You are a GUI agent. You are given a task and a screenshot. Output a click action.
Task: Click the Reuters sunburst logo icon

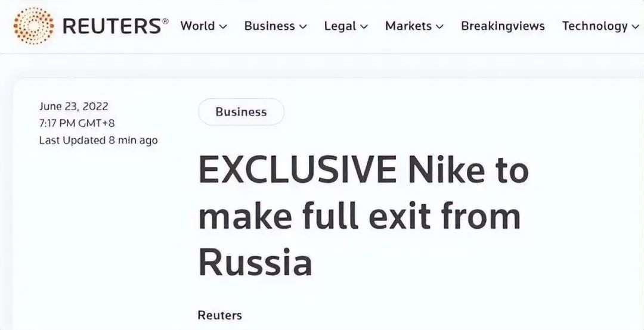coord(33,26)
